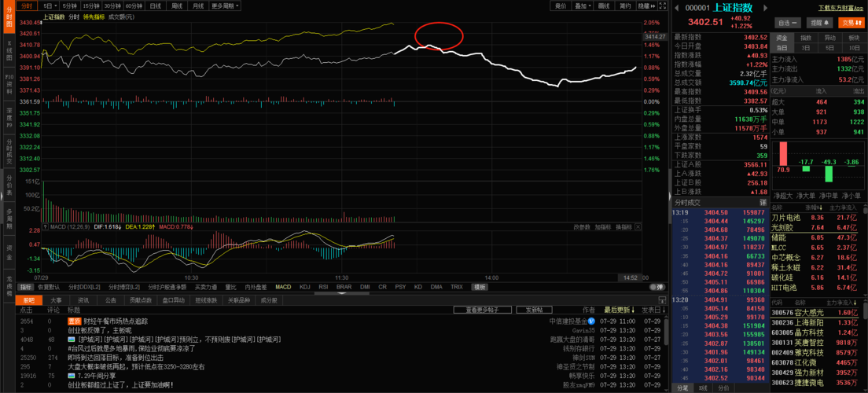The image size is (868, 393).
Task: Click 简约 simple mode button
Action: coord(624,6)
